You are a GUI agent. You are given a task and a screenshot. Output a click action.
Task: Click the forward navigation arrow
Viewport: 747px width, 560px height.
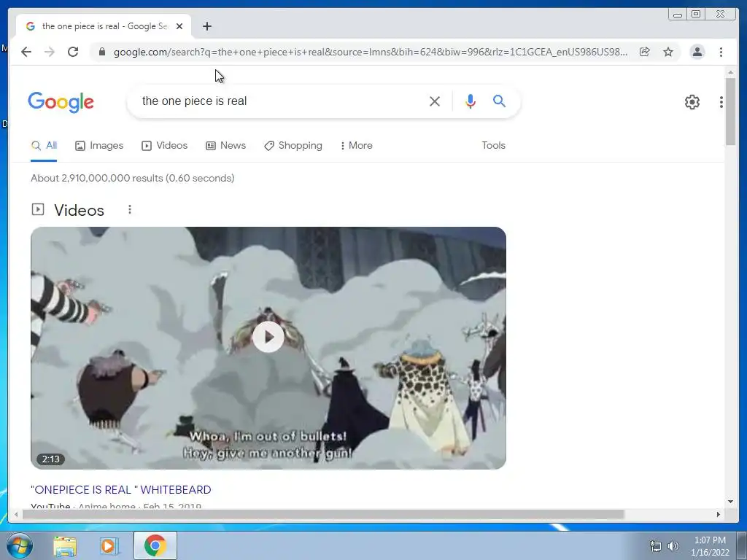click(50, 52)
